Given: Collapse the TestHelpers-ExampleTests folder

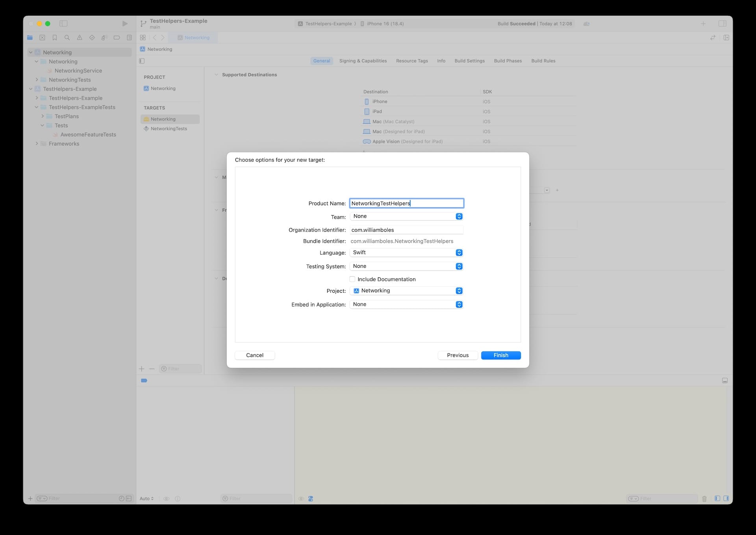Looking at the screenshot, I should (x=37, y=107).
